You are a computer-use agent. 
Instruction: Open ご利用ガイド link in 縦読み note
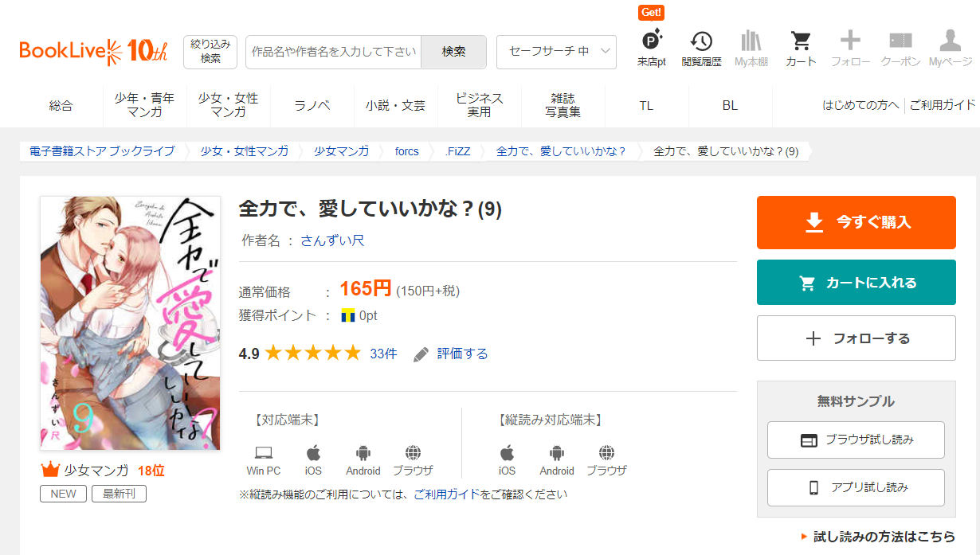pos(447,494)
